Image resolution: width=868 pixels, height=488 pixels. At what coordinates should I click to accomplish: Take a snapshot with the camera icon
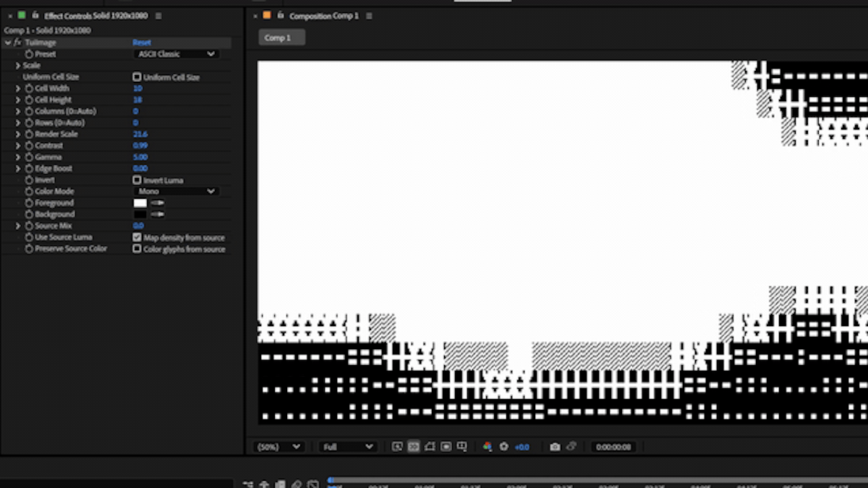[555, 447]
